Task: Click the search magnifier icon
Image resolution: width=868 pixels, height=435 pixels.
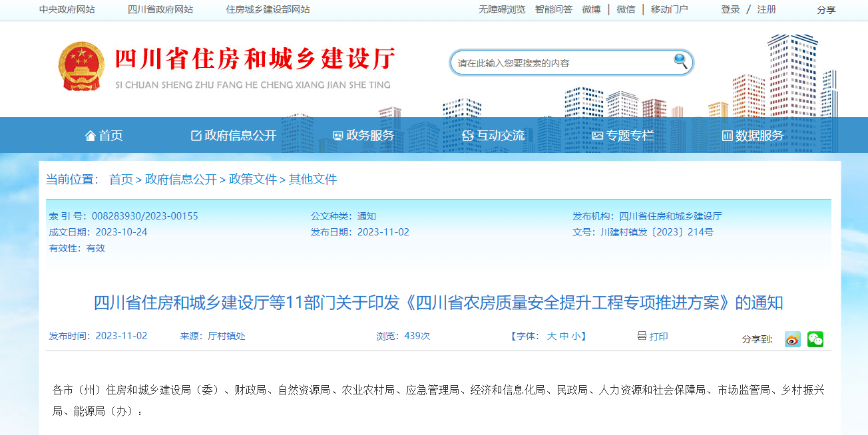Action: coord(680,61)
